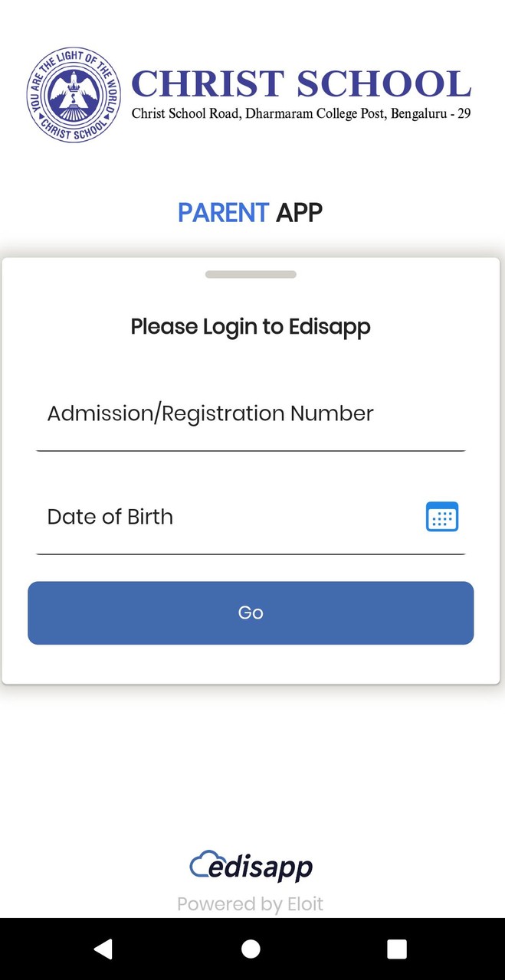Focus the Admission/Registration Number field

coord(251,414)
